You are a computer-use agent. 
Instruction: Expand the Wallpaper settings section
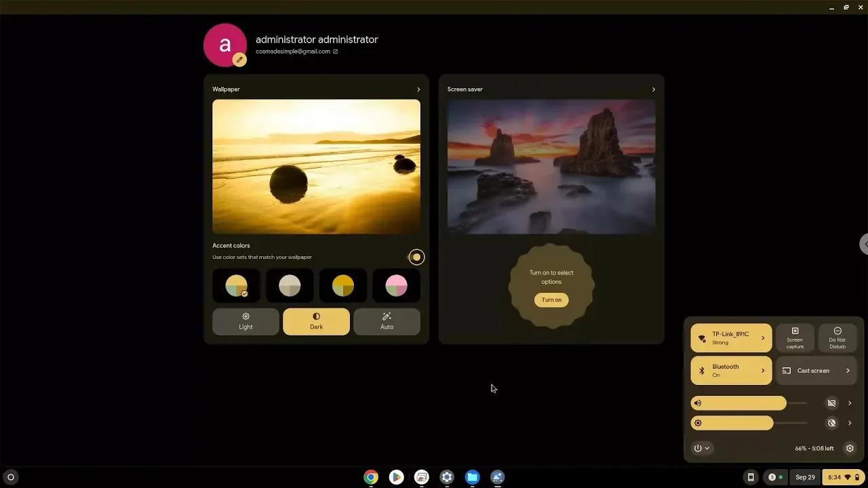[x=418, y=89]
